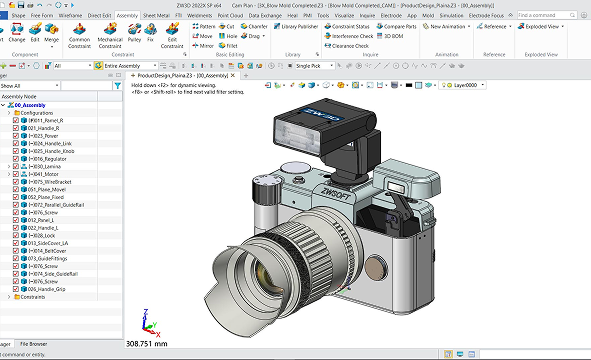Open the Shape ribbon tab

[18, 15]
